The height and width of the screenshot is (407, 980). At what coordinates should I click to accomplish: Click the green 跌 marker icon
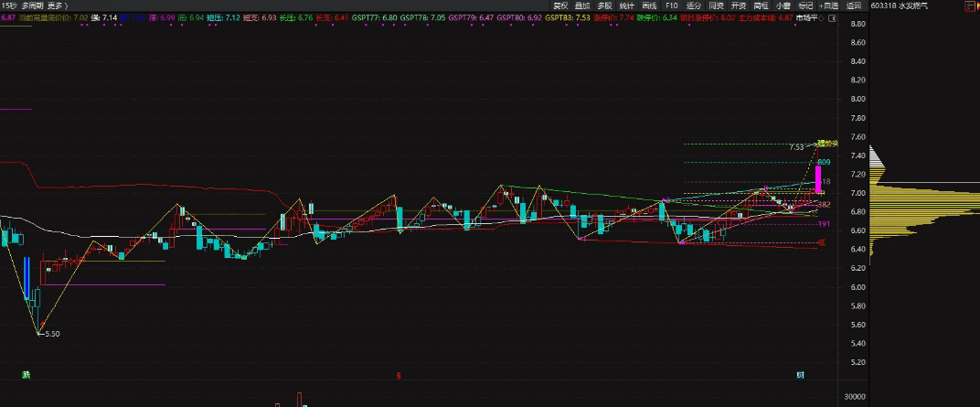click(x=26, y=375)
